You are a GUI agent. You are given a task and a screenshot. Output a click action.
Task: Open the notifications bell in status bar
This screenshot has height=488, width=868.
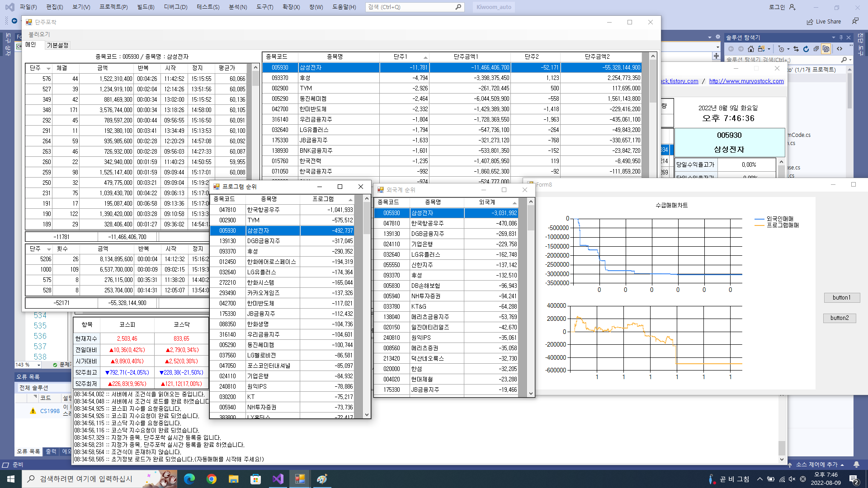pyautogui.click(x=856, y=465)
